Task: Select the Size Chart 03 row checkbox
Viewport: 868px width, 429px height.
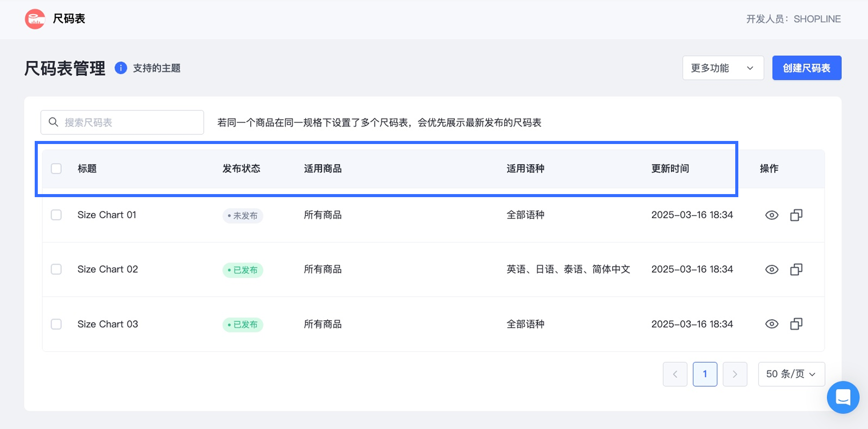Action: click(x=56, y=324)
